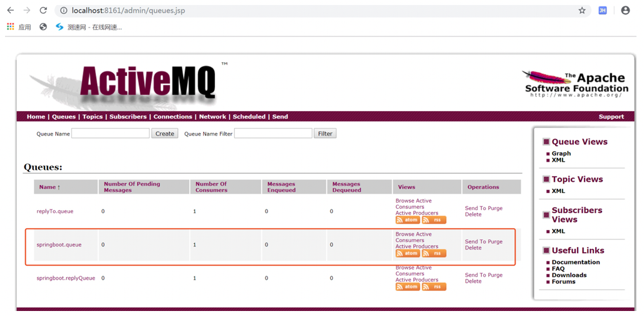Click the address bar URL
644x316 pixels.
pos(128,11)
